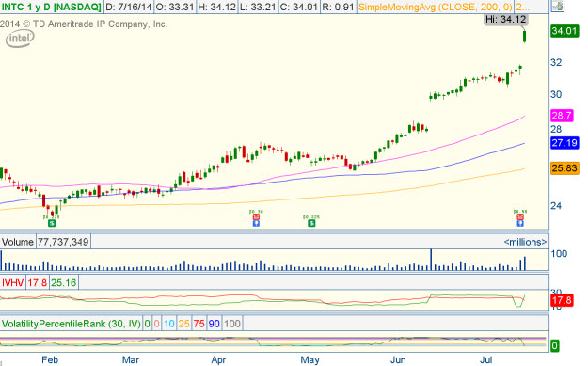Click the blue conference call icon in July
588x366 pixels.
click(520, 223)
